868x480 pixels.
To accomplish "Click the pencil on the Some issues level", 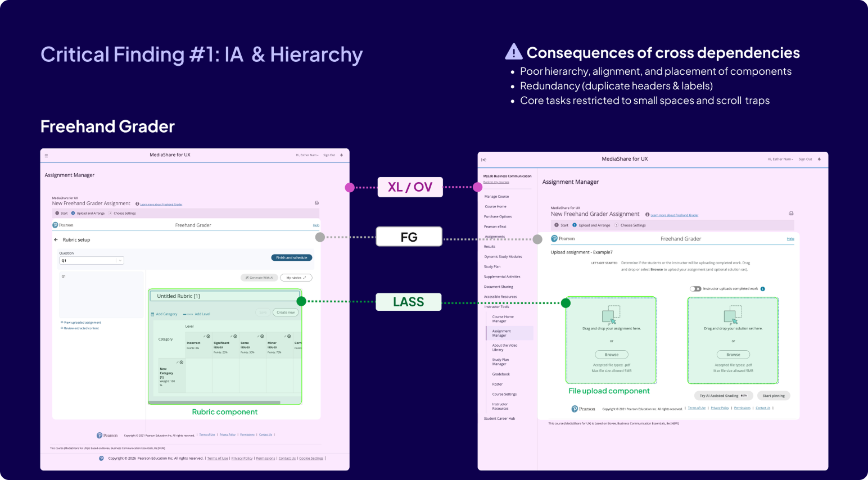I will coord(258,336).
